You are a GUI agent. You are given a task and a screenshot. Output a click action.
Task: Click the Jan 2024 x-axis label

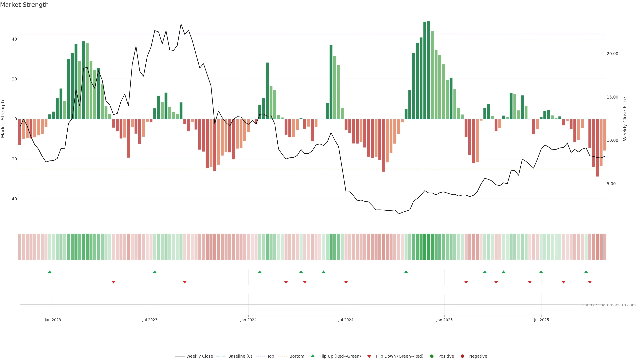click(x=248, y=320)
